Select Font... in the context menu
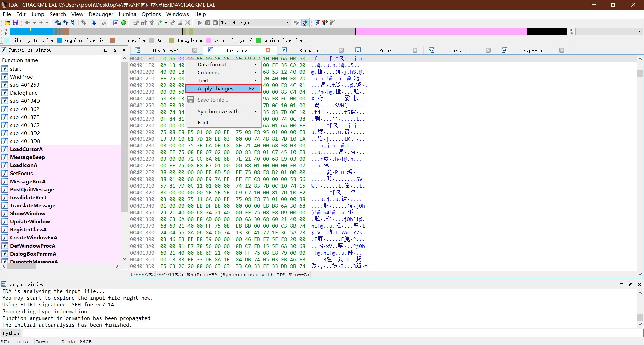 (x=223, y=122)
